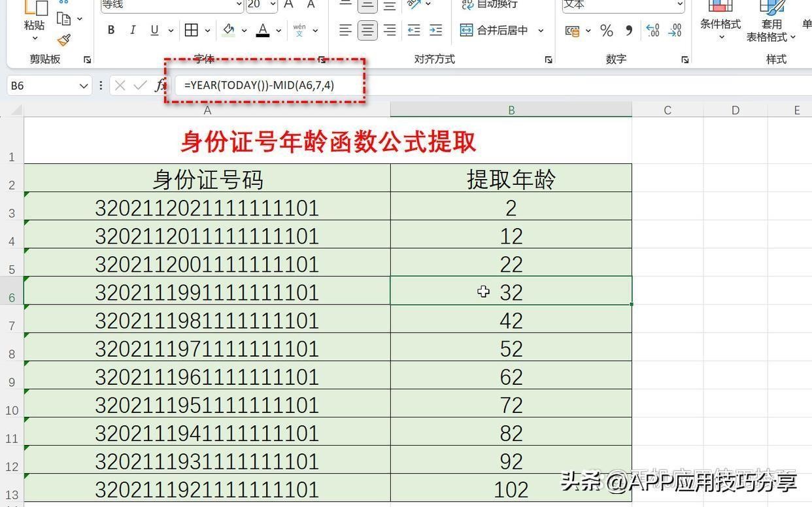Click the Increase Indent icon

click(x=435, y=30)
